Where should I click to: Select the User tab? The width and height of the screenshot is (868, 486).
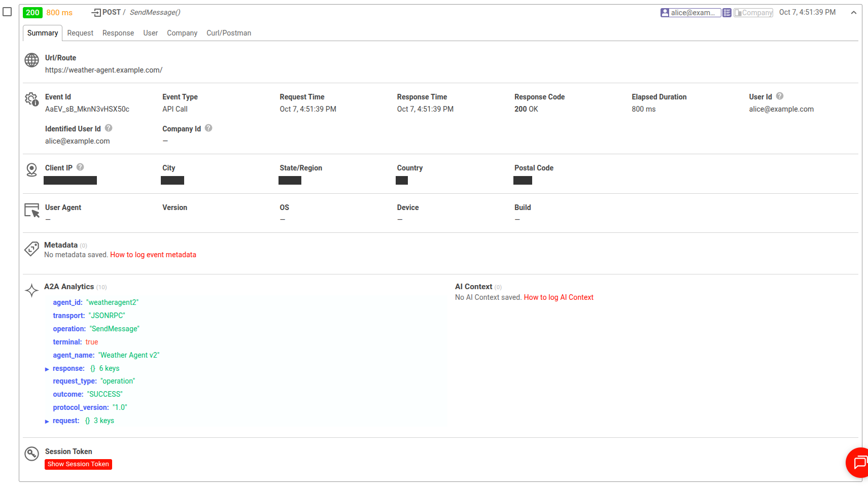point(151,33)
